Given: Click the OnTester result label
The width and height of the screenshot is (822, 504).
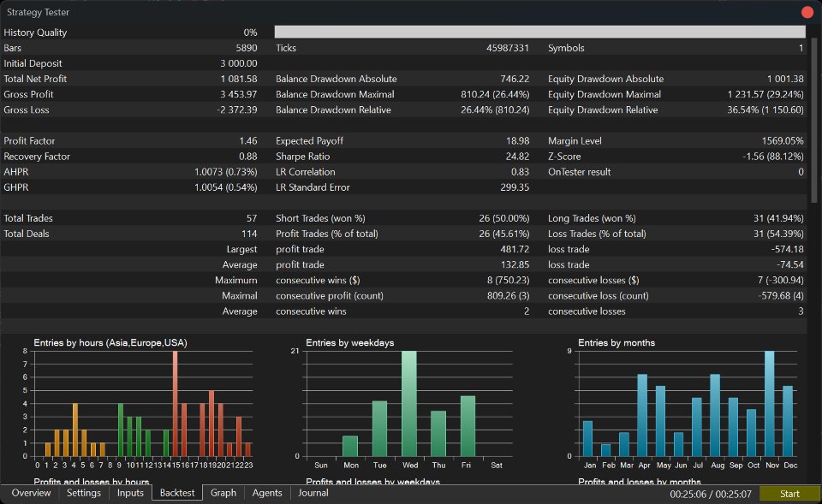Looking at the screenshot, I should (x=580, y=172).
